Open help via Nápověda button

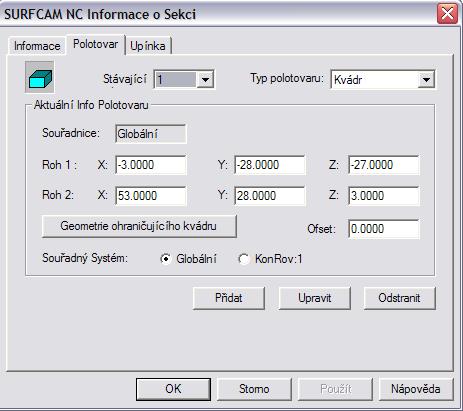416,389
